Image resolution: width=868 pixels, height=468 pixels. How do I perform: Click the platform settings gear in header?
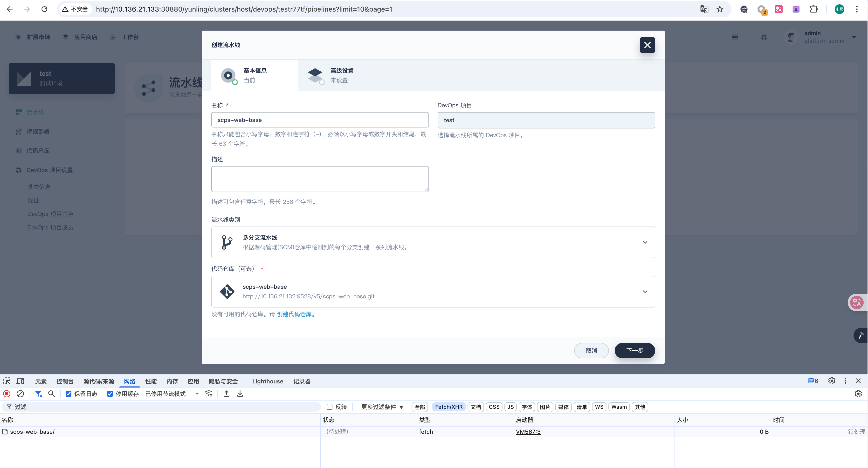[x=764, y=37]
